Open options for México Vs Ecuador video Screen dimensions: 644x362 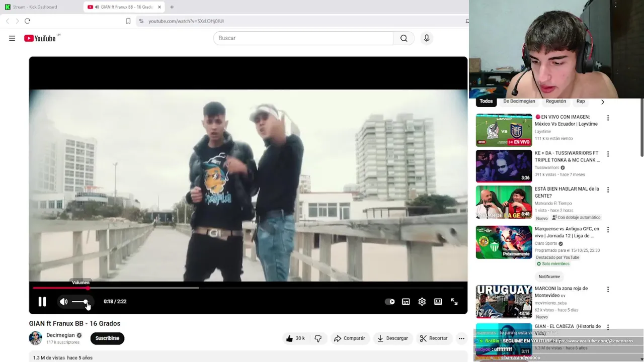tap(608, 118)
